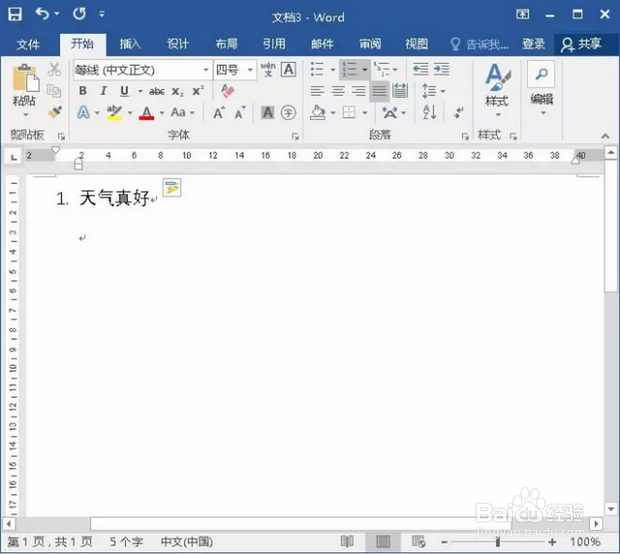
Task: Click the 粘贴 paste button
Action: [x=25, y=91]
